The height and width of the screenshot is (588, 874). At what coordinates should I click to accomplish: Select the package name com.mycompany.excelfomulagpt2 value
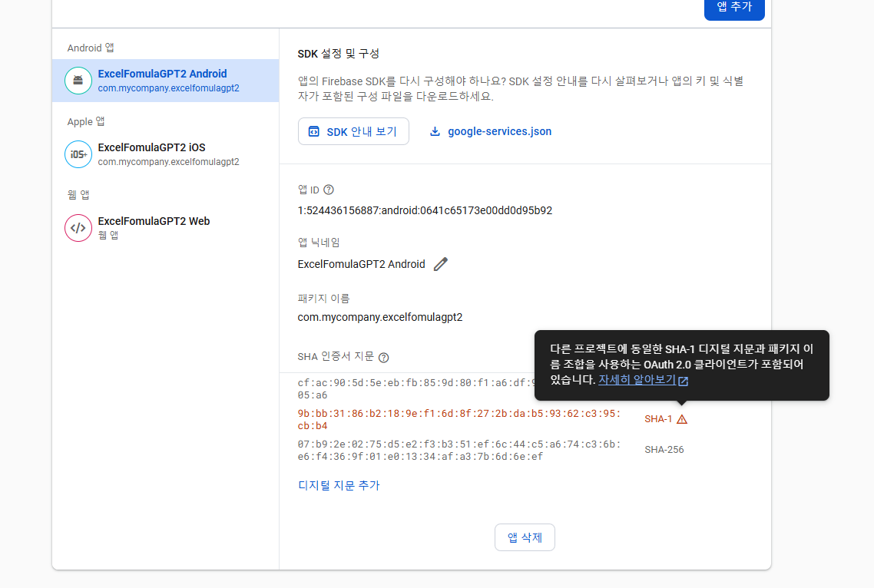380,317
